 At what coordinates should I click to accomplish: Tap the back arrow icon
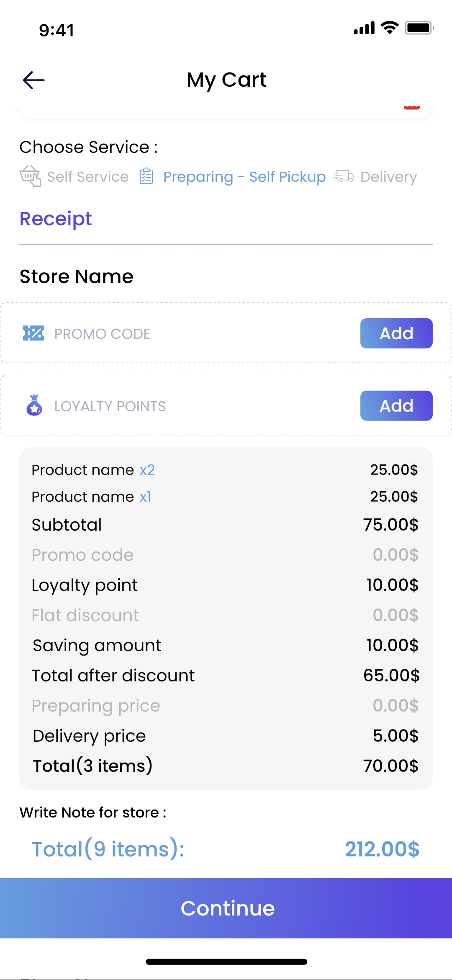tap(34, 80)
